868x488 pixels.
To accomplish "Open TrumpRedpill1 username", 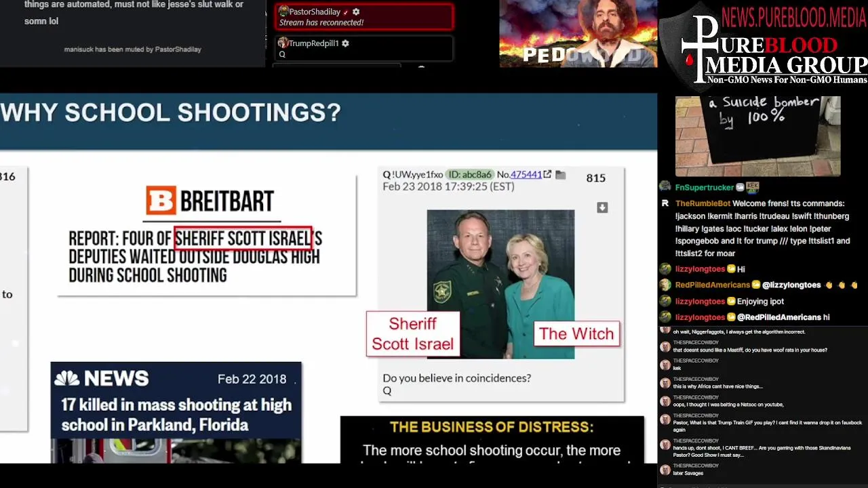I will point(313,43).
